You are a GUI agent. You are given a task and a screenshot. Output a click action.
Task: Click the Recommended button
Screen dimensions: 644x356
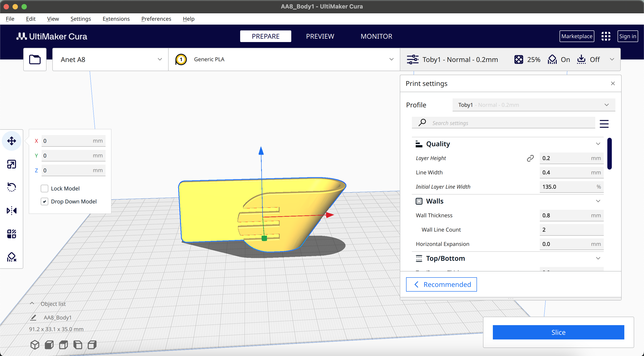(x=441, y=284)
